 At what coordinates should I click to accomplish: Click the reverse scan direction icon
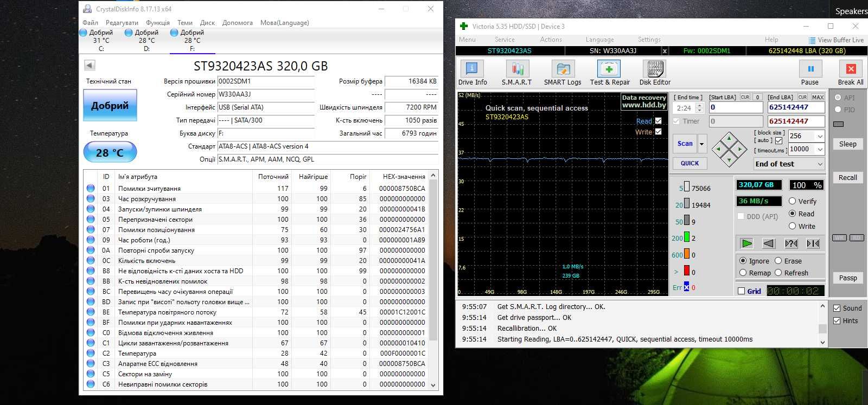pos(769,243)
